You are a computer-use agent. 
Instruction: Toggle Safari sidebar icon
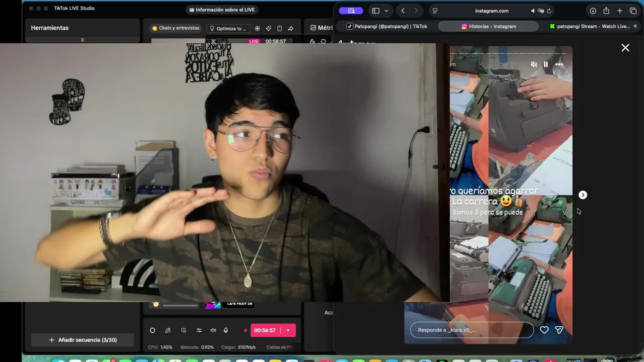click(375, 11)
